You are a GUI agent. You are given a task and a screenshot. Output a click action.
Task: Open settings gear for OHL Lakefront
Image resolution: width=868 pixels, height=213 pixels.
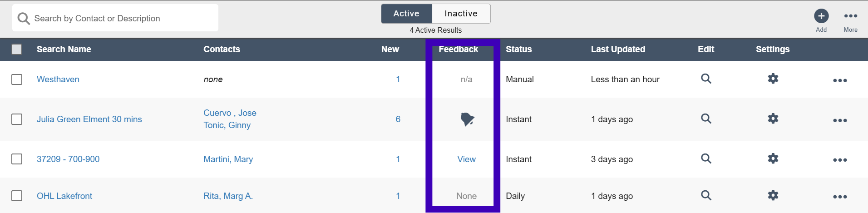(773, 195)
